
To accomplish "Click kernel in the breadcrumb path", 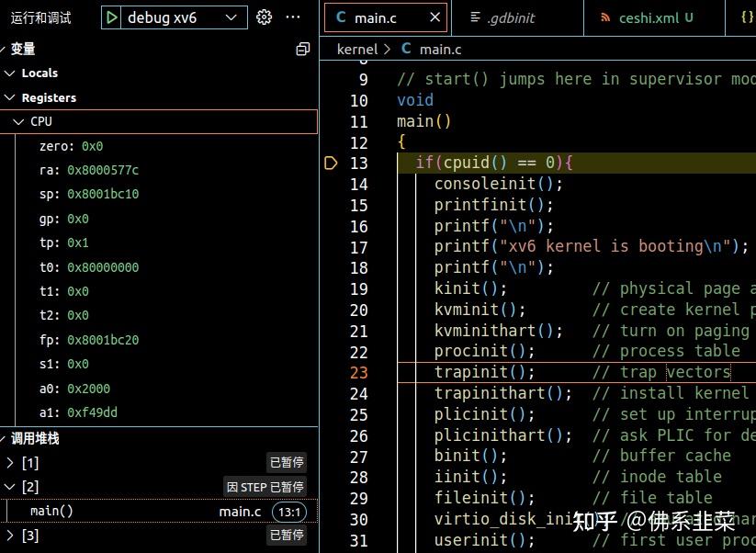I will [x=357, y=49].
